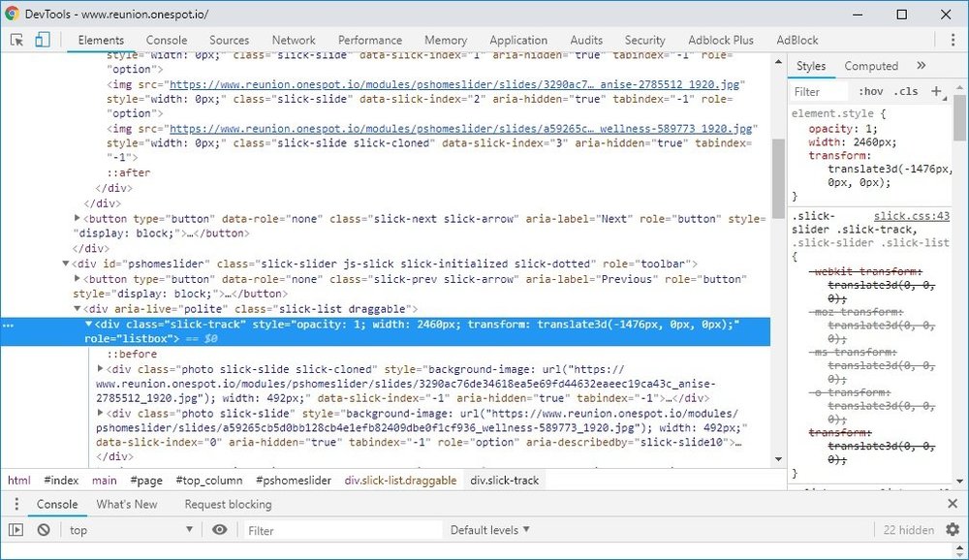The width and height of the screenshot is (969, 560).
Task: Click the Styles Filter input field
Action: [x=820, y=91]
